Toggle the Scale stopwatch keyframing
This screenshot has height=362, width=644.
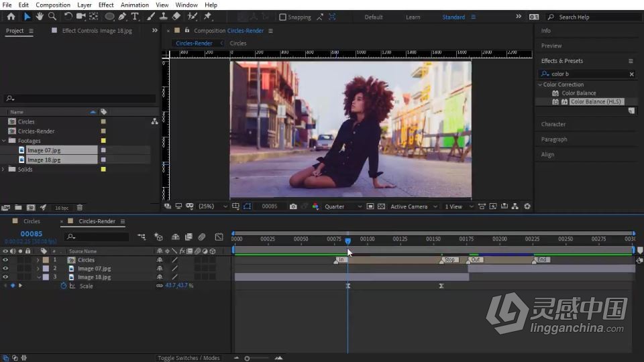(x=63, y=286)
